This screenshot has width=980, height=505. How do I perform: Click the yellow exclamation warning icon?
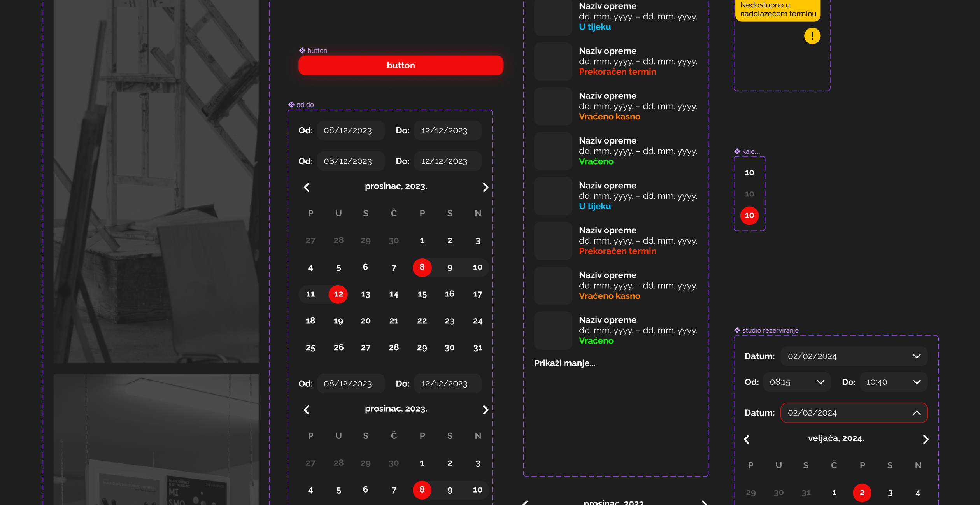tap(812, 36)
